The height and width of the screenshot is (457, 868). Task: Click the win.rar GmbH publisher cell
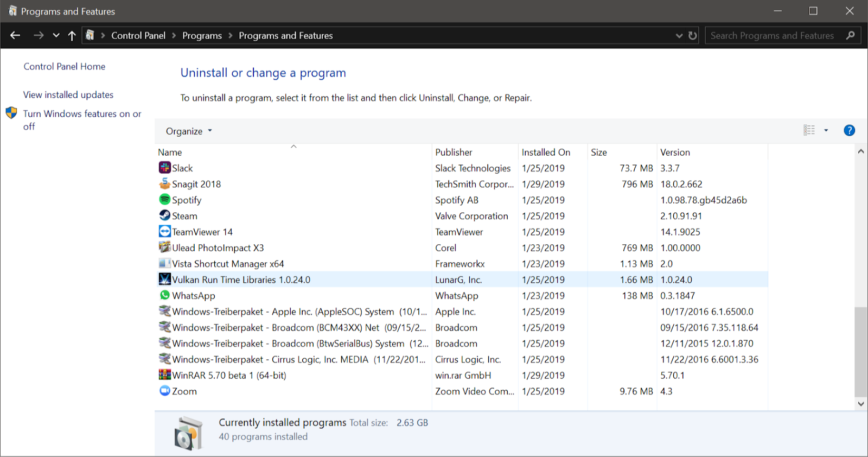click(463, 375)
